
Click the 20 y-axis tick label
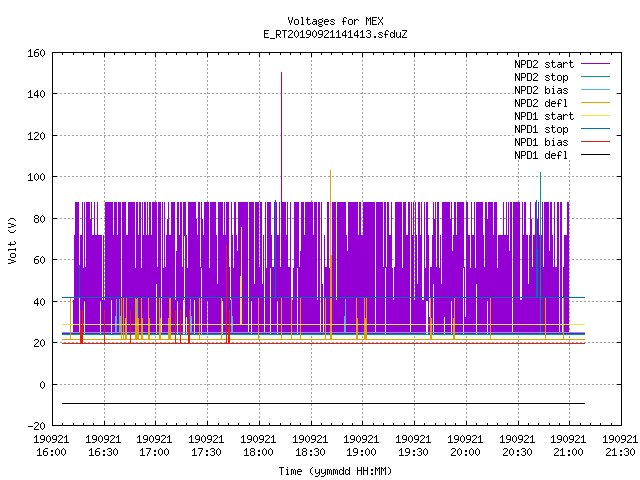click(x=39, y=343)
